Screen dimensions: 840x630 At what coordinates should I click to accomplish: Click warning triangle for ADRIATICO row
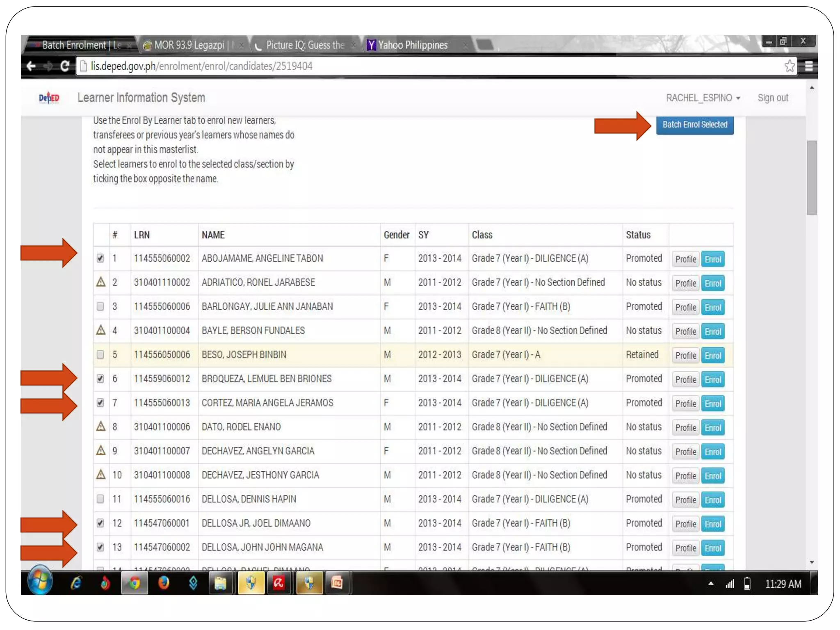pyautogui.click(x=101, y=282)
